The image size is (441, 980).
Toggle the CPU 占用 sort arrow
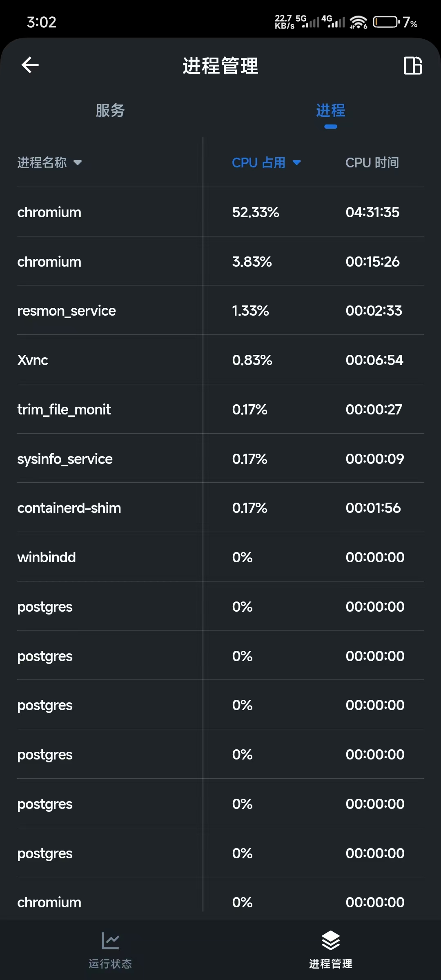[x=297, y=163]
